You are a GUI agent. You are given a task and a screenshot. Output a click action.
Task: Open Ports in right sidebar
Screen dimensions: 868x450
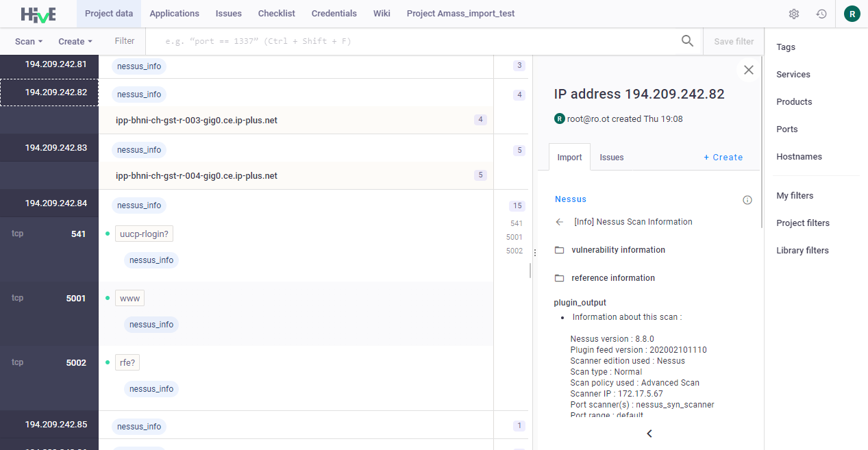tap(787, 129)
